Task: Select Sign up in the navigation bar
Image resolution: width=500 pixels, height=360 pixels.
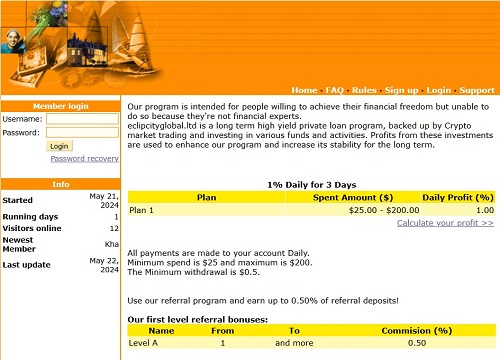Action: pyautogui.click(x=401, y=90)
